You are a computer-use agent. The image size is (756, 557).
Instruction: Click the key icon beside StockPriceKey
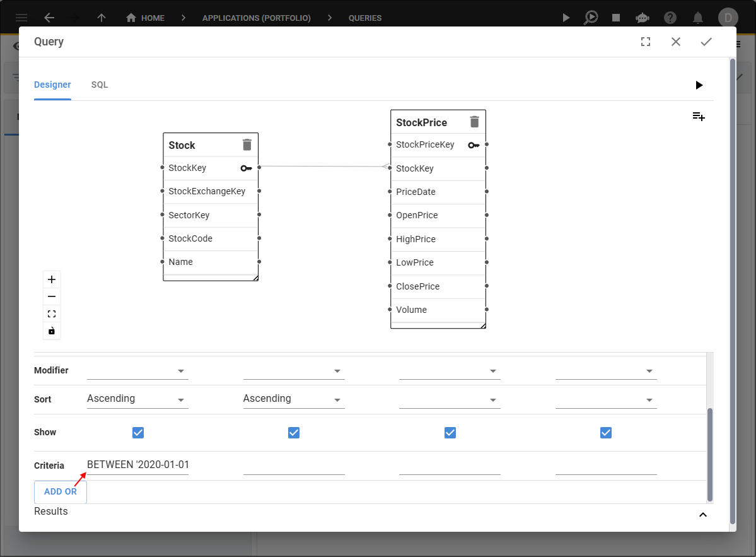pyautogui.click(x=474, y=144)
